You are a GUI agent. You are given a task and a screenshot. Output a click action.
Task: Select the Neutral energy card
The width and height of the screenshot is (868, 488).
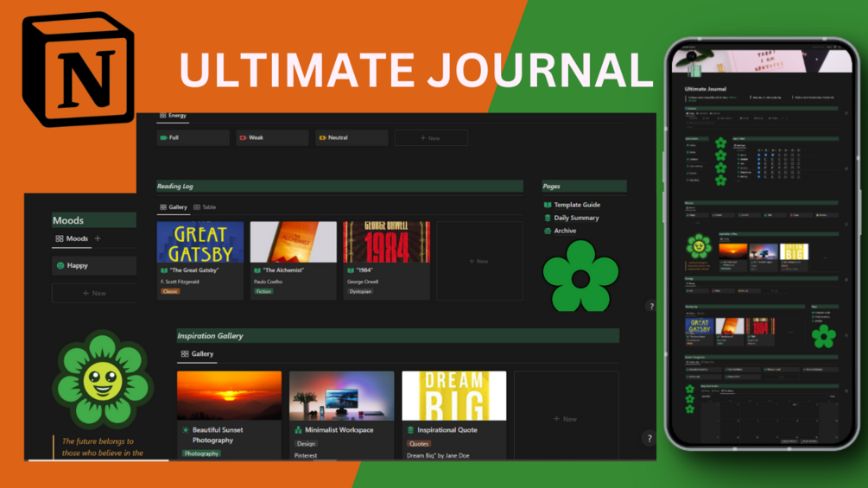tap(352, 138)
